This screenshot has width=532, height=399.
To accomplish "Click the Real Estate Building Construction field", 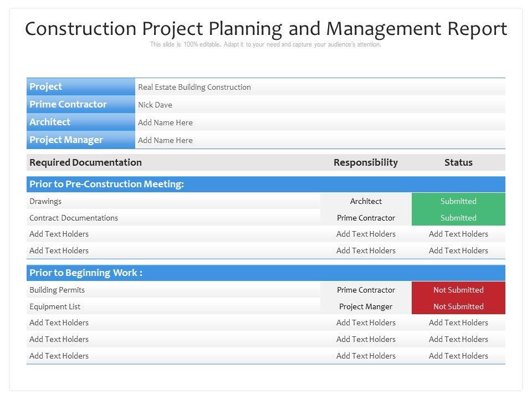I will 195,87.
